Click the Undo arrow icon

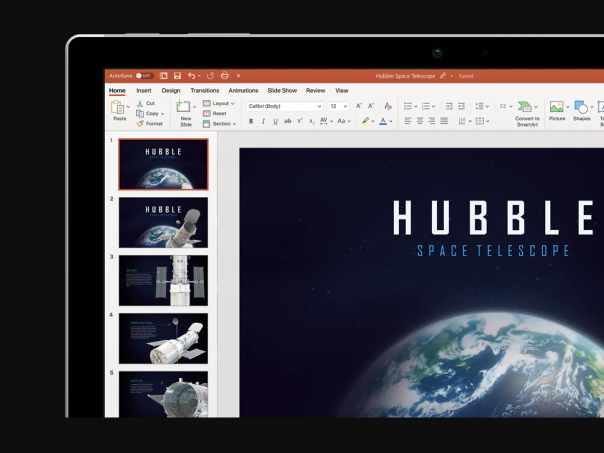point(191,76)
